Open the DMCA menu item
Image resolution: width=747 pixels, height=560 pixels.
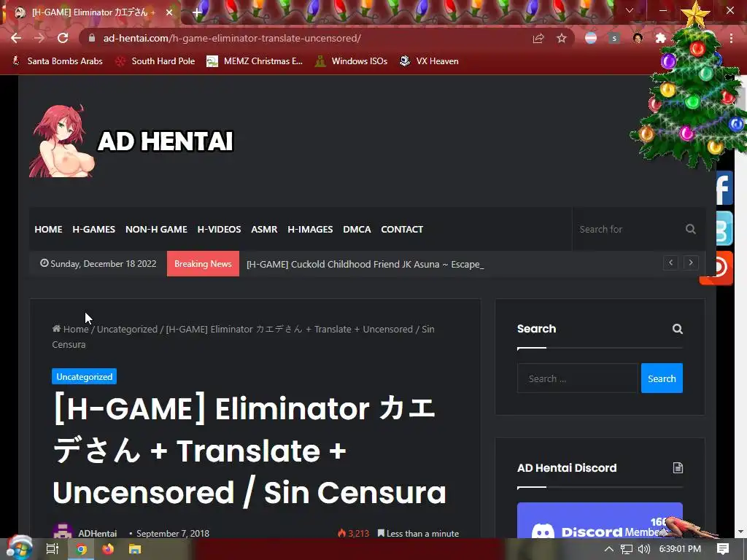click(357, 229)
